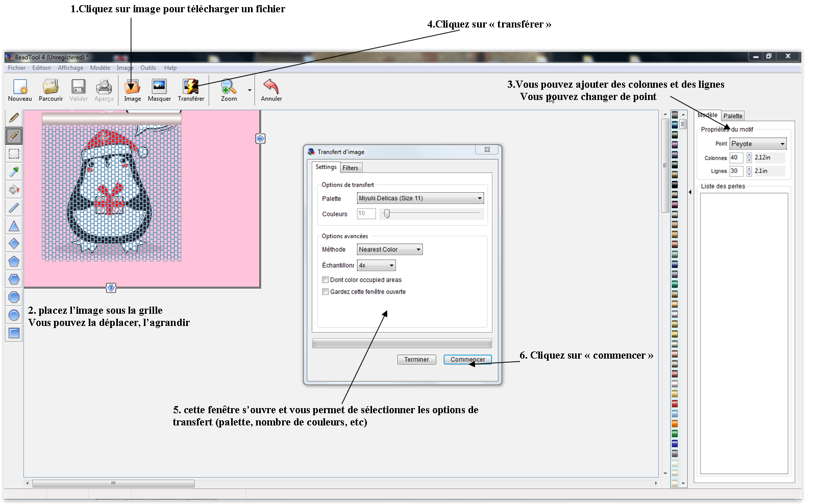Open the Nouveau toolbar icon

point(19,90)
